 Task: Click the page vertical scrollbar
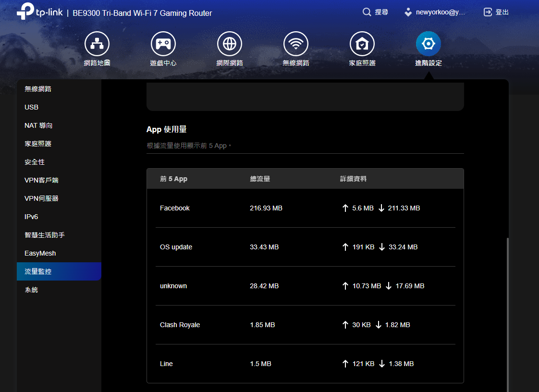[508, 315]
